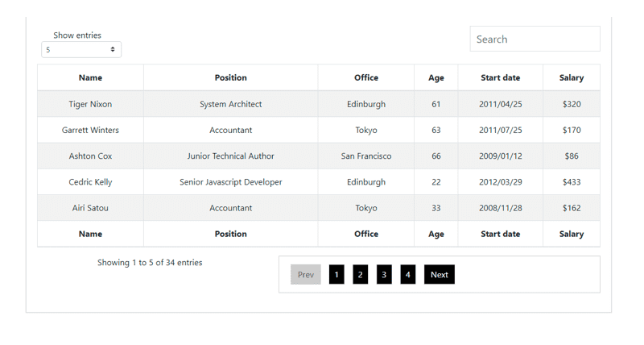Select the Tiger Nixon name cell

[x=90, y=104]
